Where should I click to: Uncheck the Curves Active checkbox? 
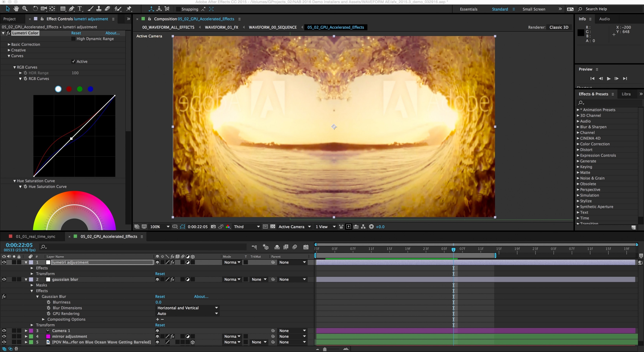(x=73, y=61)
